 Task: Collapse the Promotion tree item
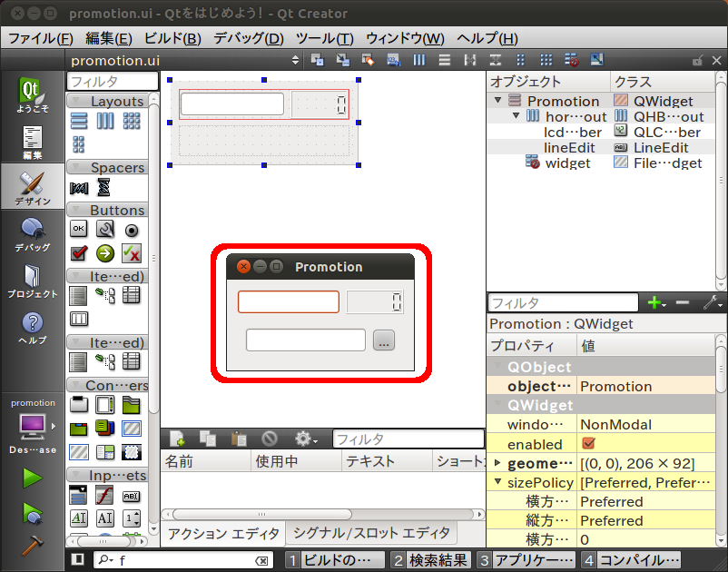[x=498, y=101]
